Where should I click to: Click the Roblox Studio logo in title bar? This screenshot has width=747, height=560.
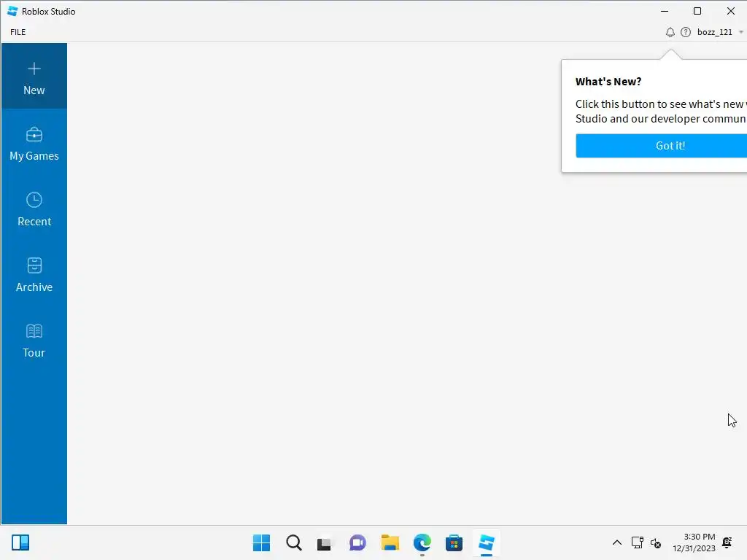pos(12,11)
